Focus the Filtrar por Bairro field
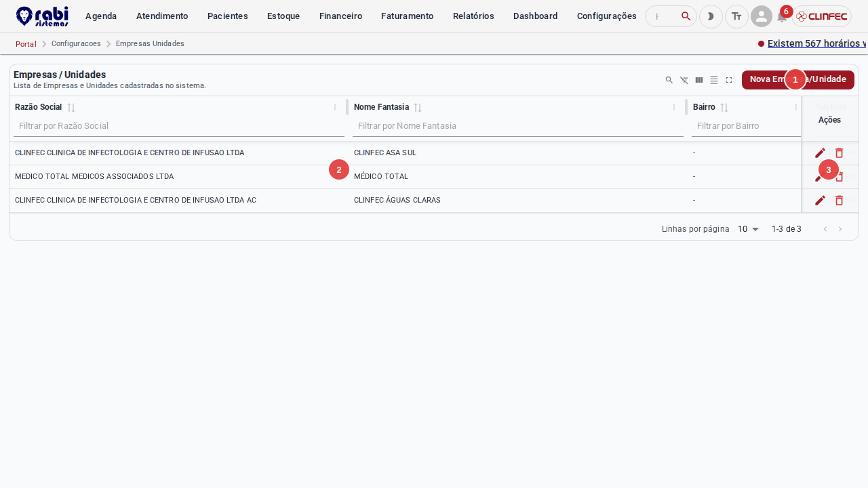 [x=746, y=126]
